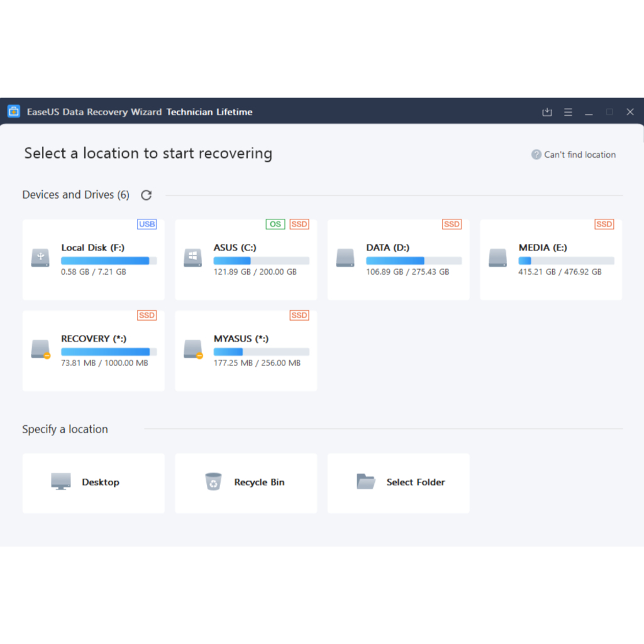Screen dimensions: 644x644
Task: Select the MEDIA (E:) drive icon
Action: pos(497,257)
